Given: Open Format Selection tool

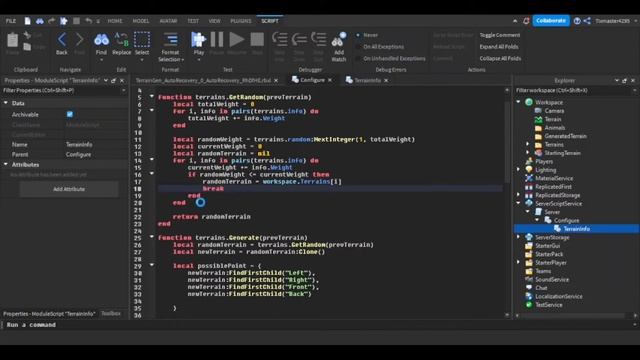Looking at the screenshot, I should point(171,40).
